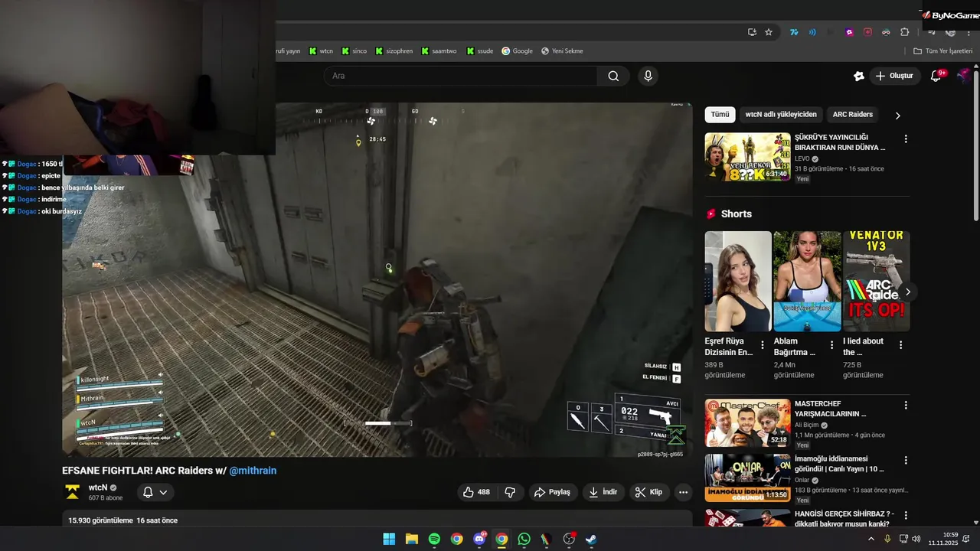Open the blue sound-wave extension icon

[812, 32]
